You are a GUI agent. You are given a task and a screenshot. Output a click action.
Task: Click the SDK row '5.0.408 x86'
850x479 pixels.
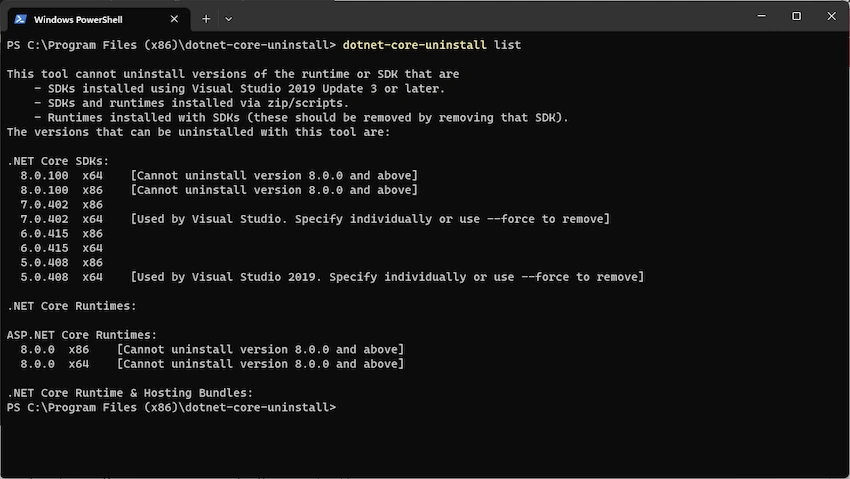coord(62,263)
